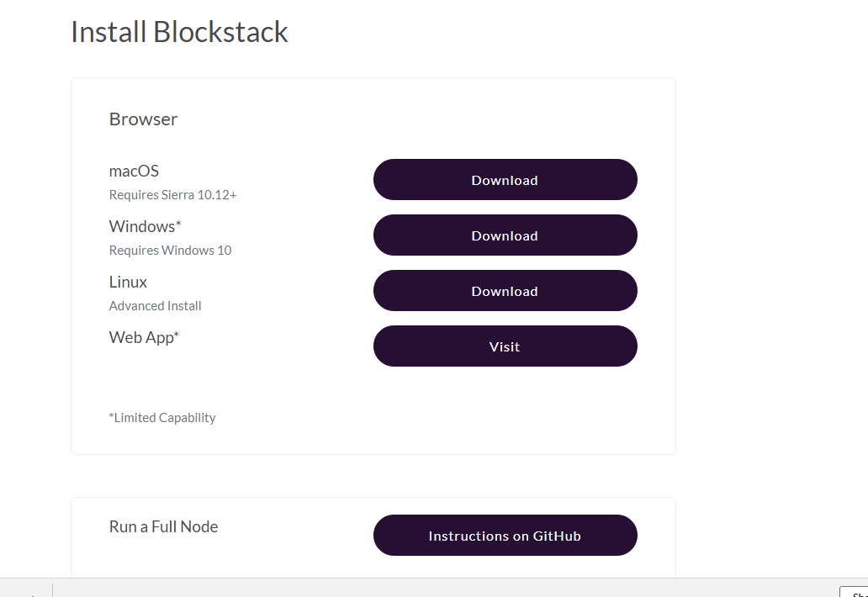This screenshot has height=597, width=868.
Task: Download Blockstack for Linux
Action: tap(505, 291)
